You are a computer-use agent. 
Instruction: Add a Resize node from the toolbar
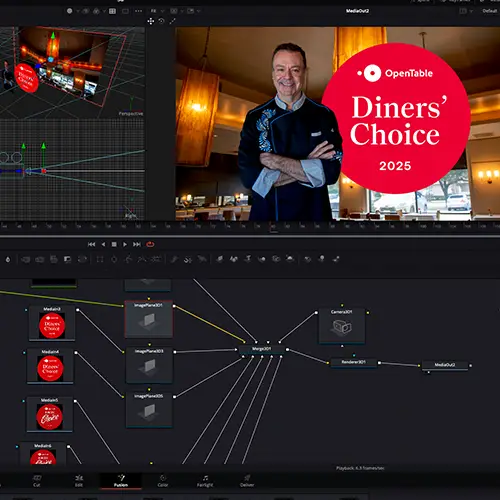pyautogui.click(x=67, y=259)
